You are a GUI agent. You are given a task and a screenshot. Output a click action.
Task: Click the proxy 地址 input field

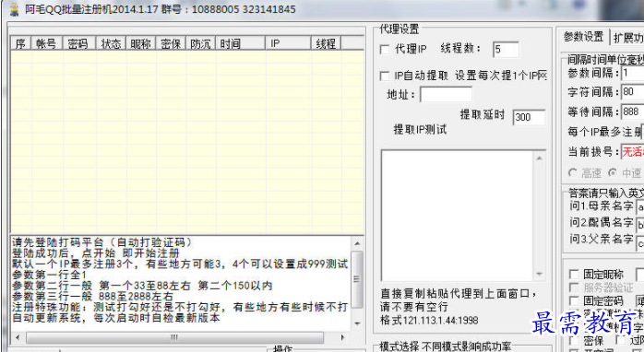click(x=446, y=95)
